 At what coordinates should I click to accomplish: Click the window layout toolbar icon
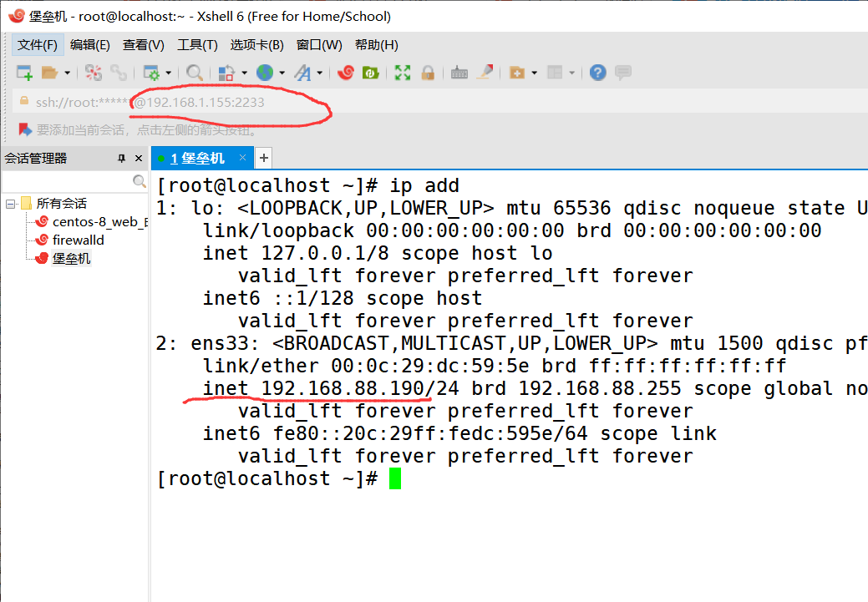coord(555,73)
